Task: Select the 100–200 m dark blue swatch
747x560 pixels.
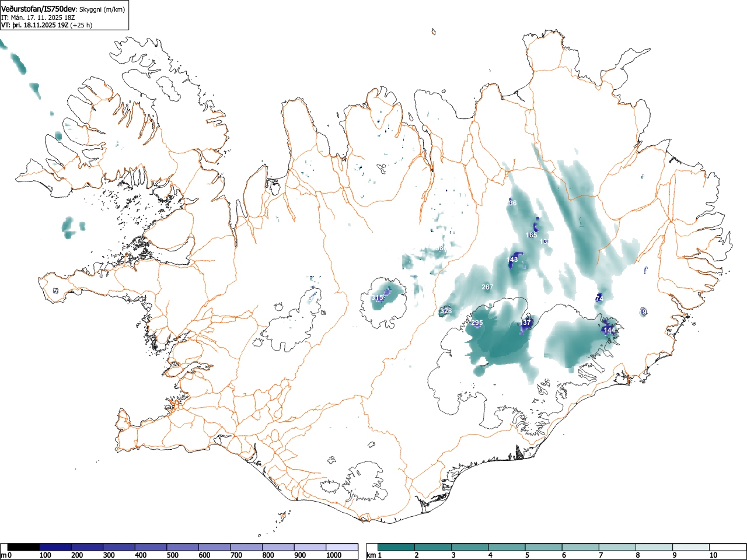Action: pos(55,547)
